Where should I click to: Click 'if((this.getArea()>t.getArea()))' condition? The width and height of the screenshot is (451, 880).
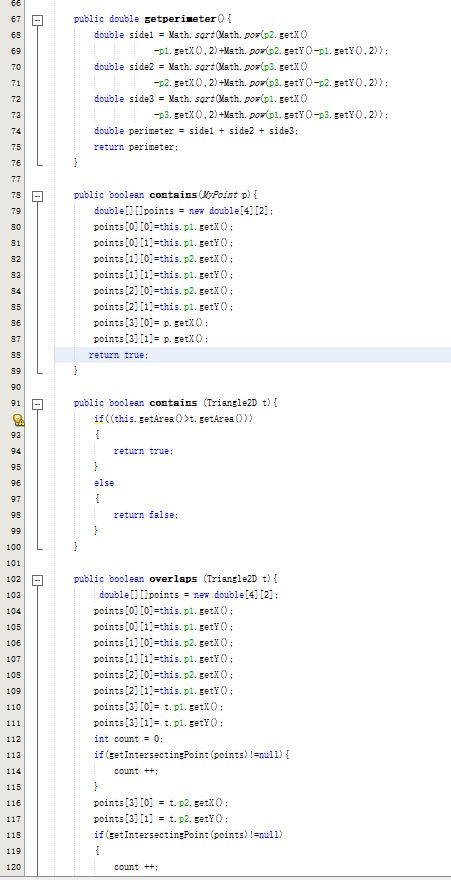click(173, 419)
